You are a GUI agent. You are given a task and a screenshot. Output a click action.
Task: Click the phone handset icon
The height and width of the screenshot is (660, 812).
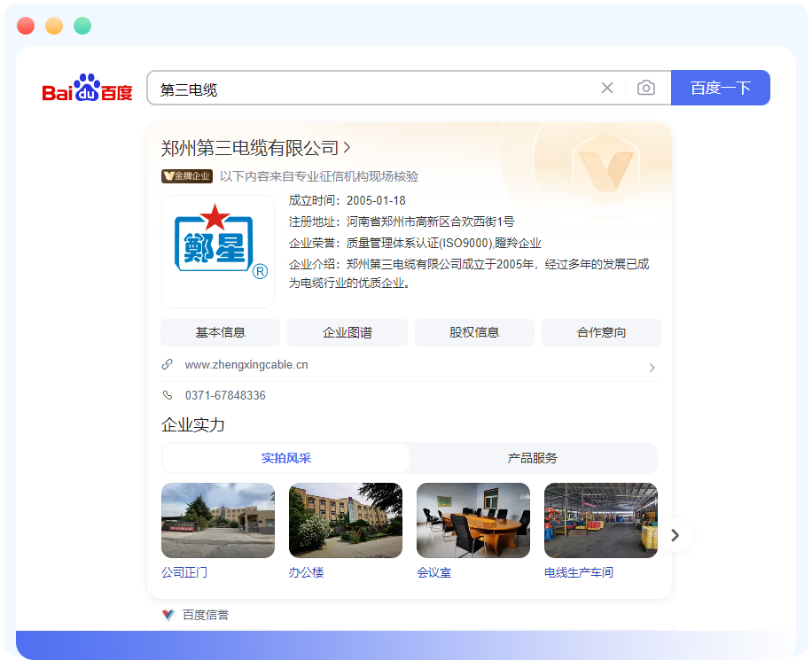tap(168, 395)
